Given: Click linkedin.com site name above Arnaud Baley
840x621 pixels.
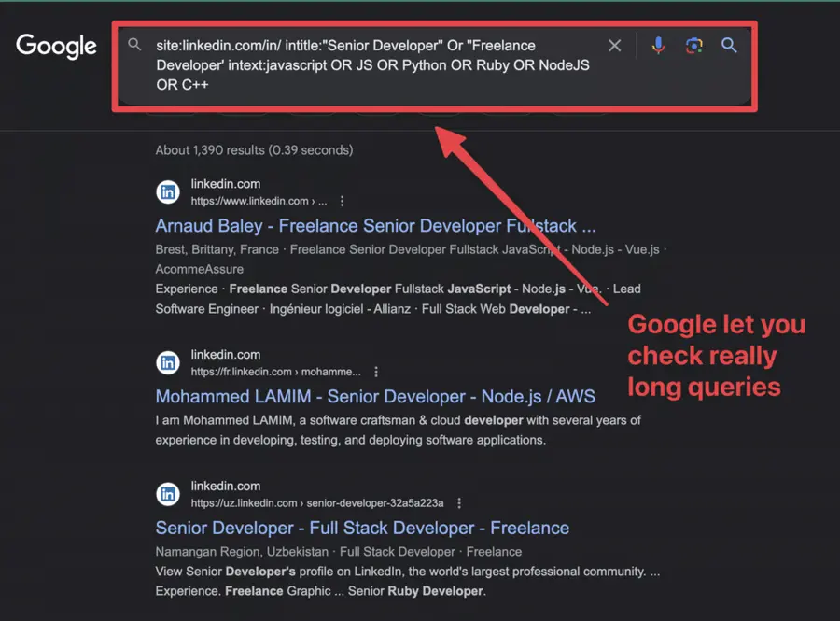Looking at the screenshot, I should [x=226, y=184].
